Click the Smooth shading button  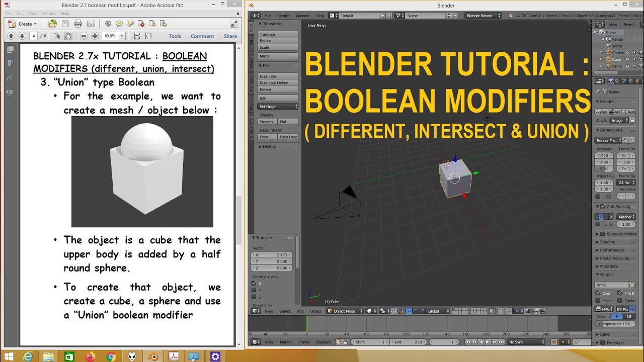pyautogui.click(x=267, y=122)
